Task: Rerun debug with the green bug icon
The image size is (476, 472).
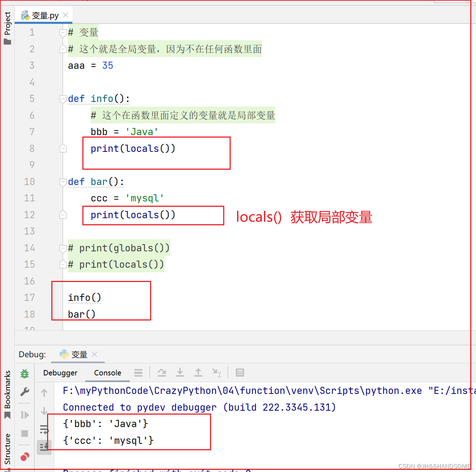Action: coord(25,373)
